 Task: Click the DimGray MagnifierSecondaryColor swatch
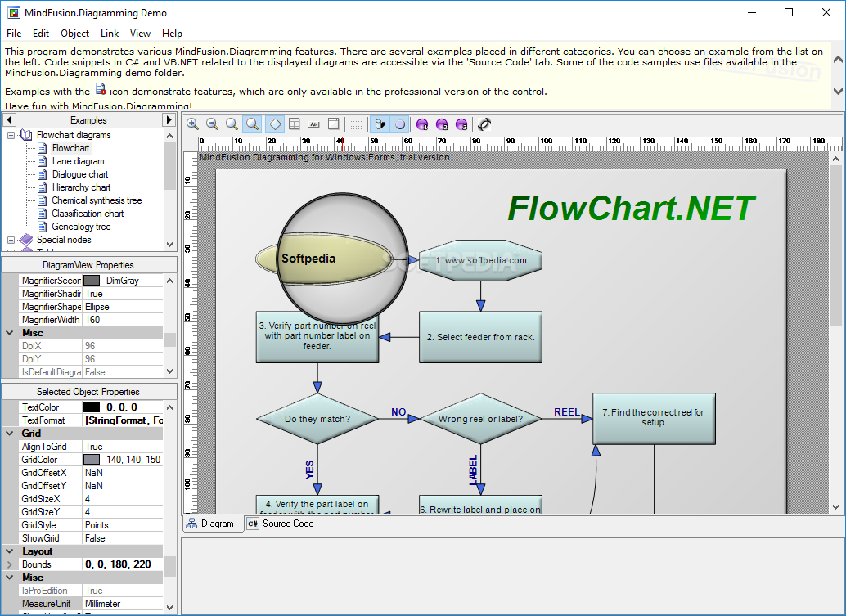pos(92,281)
